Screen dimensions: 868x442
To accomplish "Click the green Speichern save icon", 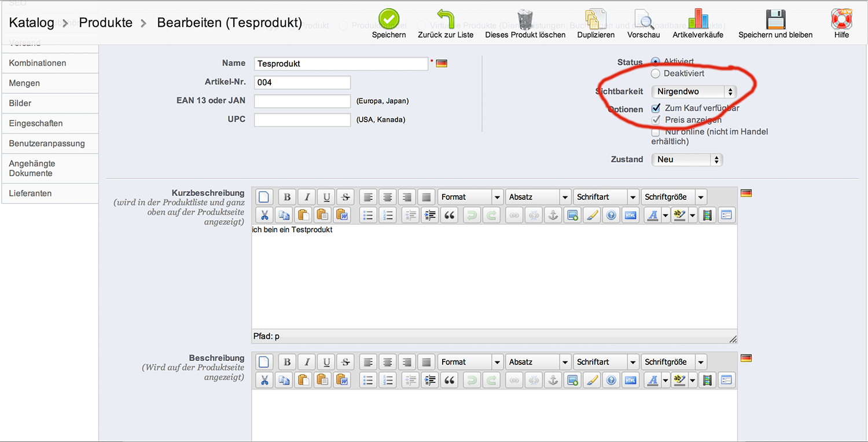I will [x=389, y=19].
